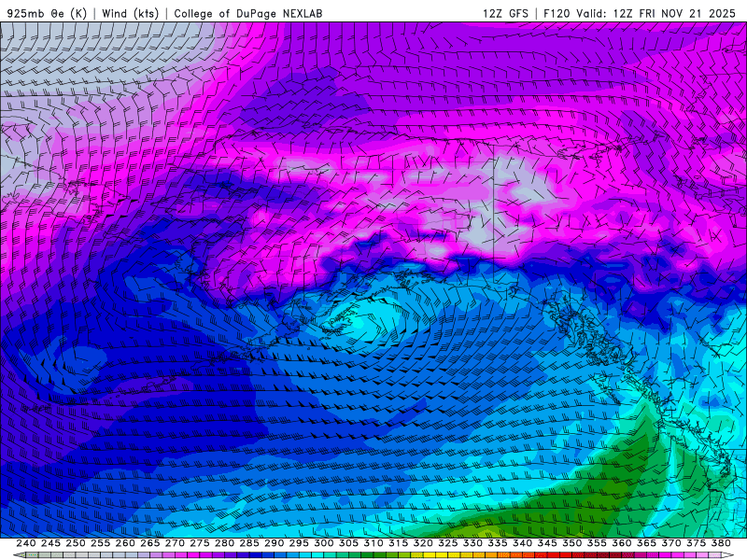Click the 325 scale label
The height and width of the screenshot is (560, 747).
[x=448, y=543]
